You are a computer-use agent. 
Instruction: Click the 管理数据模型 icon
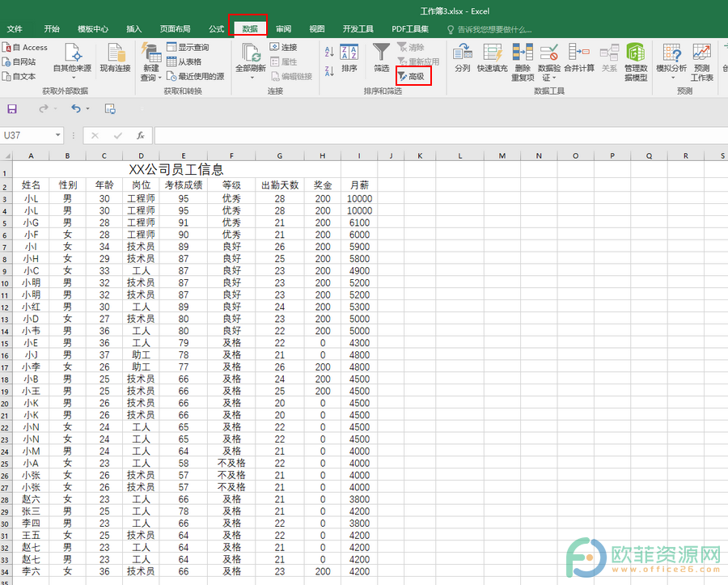[636, 61]
